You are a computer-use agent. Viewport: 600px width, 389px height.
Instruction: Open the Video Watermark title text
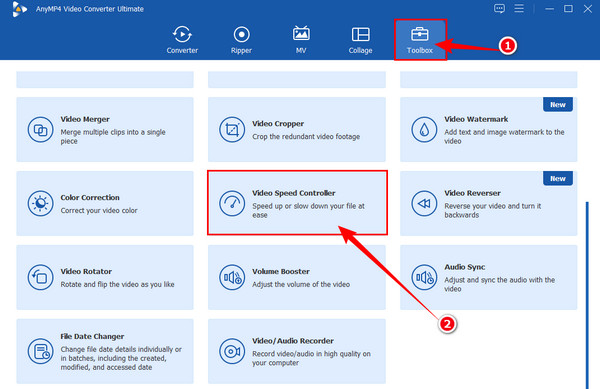(x=476, y=119)
